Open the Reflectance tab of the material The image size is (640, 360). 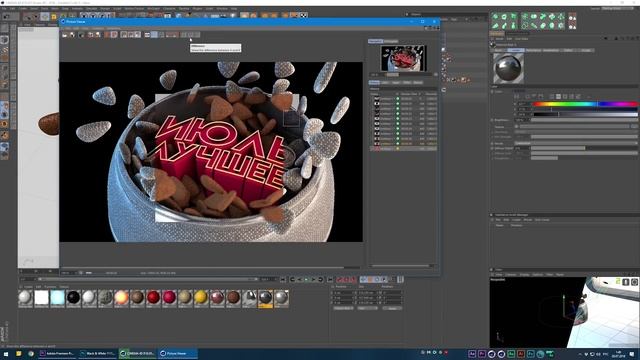tap(533, 50)
